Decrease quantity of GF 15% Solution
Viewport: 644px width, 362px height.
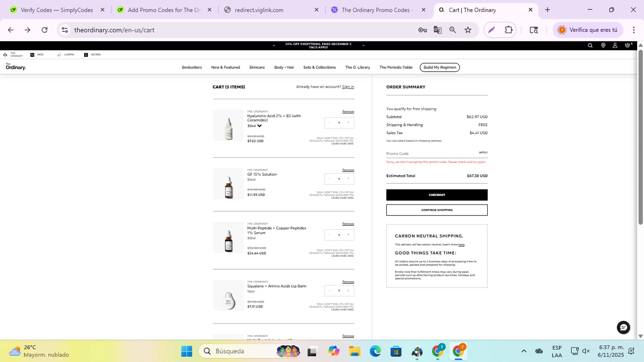tap(330, 179)
